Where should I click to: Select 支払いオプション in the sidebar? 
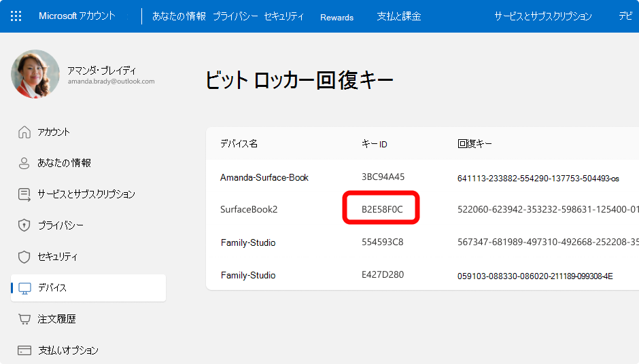pyautogui.click(x=69, y=350)
